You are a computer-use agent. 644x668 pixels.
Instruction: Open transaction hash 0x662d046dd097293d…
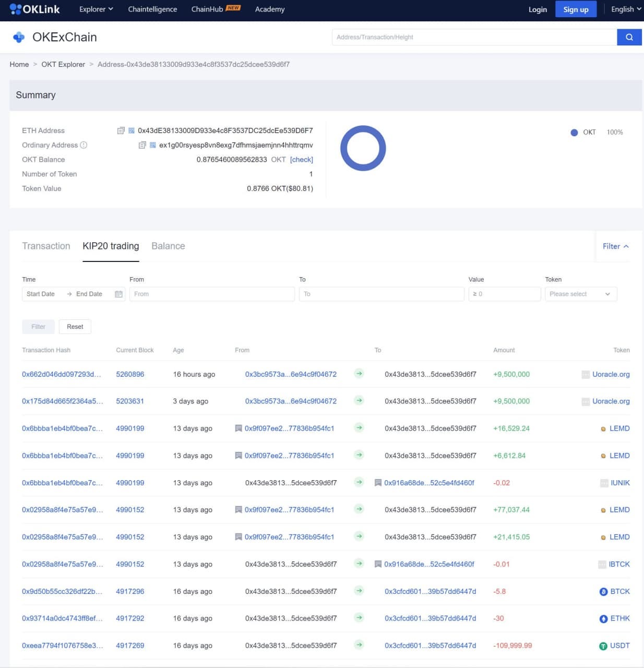pyautogui.click(x=62, y=374)
